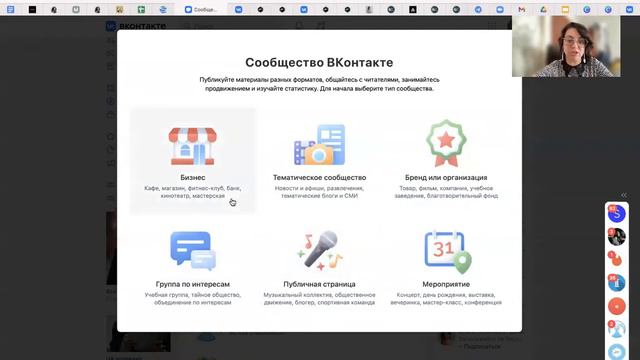Switch to the Gmail browser tab

[x=522, y=9]
